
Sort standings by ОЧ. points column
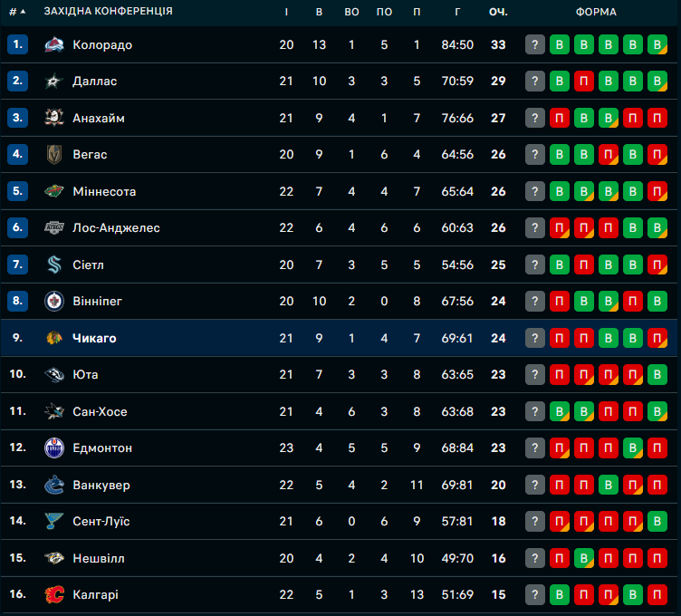[497, 12]
